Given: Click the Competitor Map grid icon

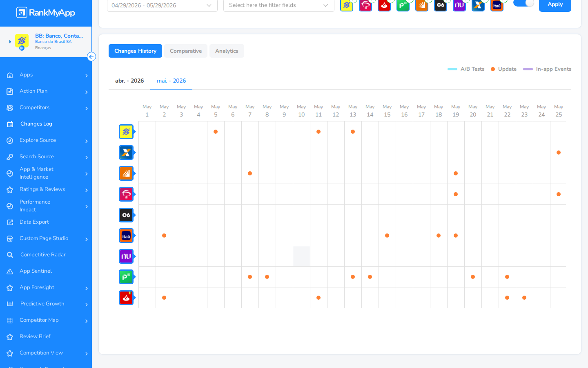Looking at the screenshot, I should (x=10, y=321).
